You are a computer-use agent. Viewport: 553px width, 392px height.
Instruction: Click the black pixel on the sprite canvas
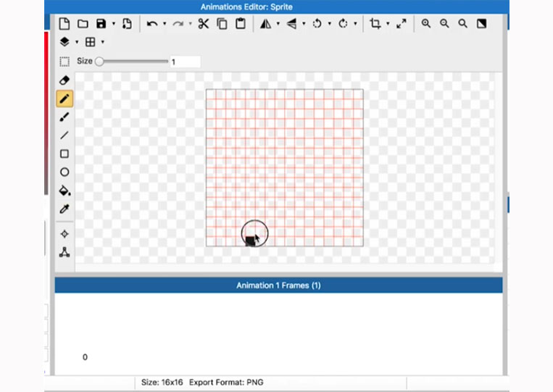coord(250,241)
